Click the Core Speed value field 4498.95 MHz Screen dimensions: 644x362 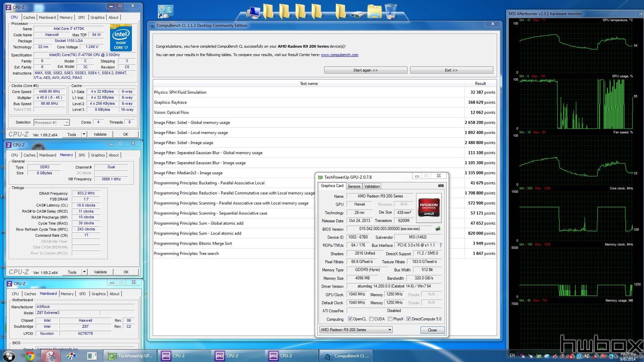click(49, 91)
